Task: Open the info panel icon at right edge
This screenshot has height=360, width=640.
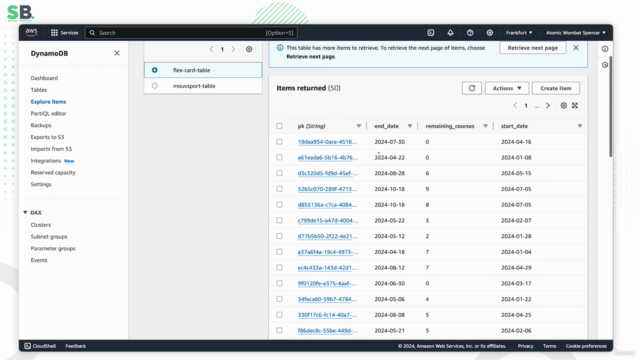Action: click(605, 49)
